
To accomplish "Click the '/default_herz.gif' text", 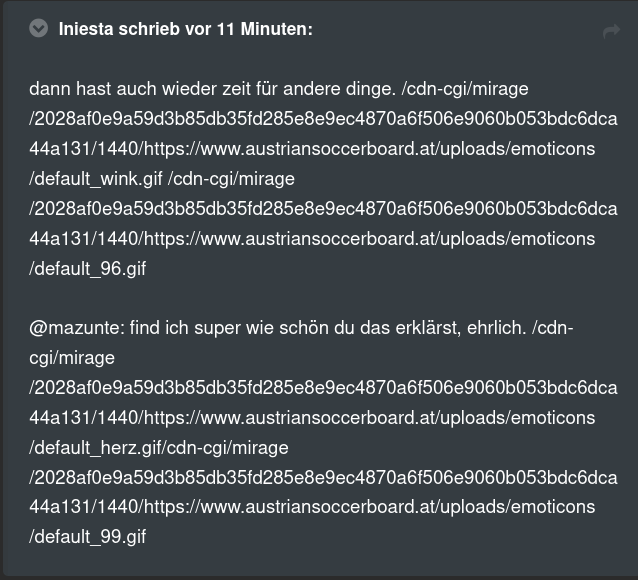I will [x=96, y=448].
